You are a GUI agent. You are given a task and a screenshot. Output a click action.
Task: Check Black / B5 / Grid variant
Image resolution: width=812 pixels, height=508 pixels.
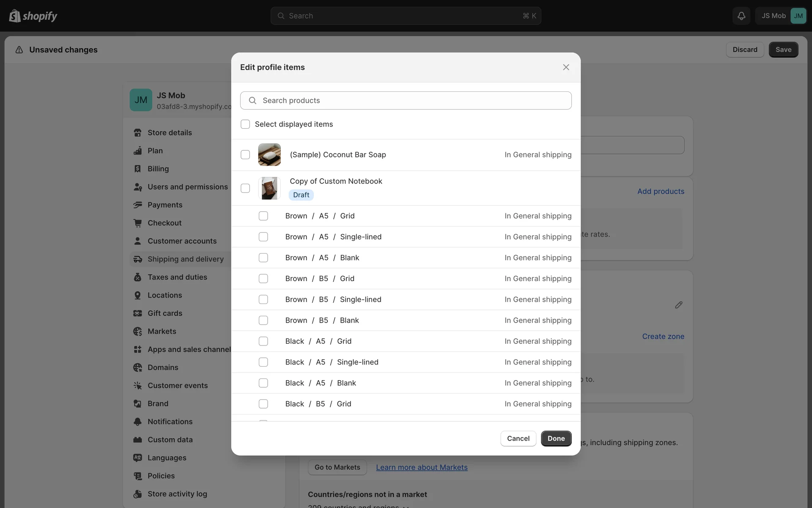[263, 404]
